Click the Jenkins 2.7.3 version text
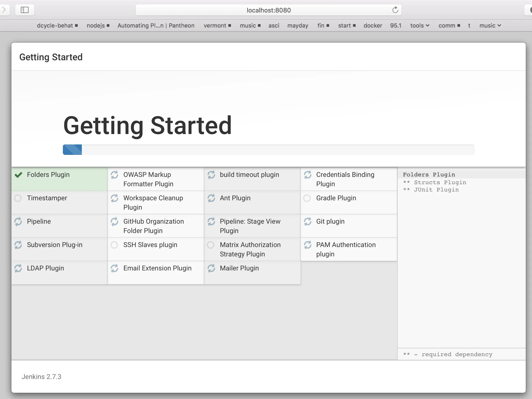This screenshot has height=399, width=532. tap(41, 377)
